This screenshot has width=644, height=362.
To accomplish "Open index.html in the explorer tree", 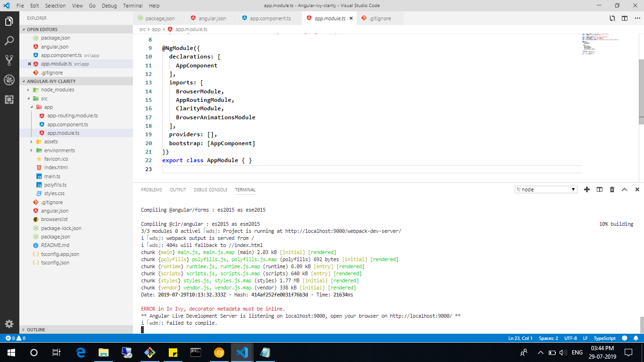I will (x=56, y=167).
